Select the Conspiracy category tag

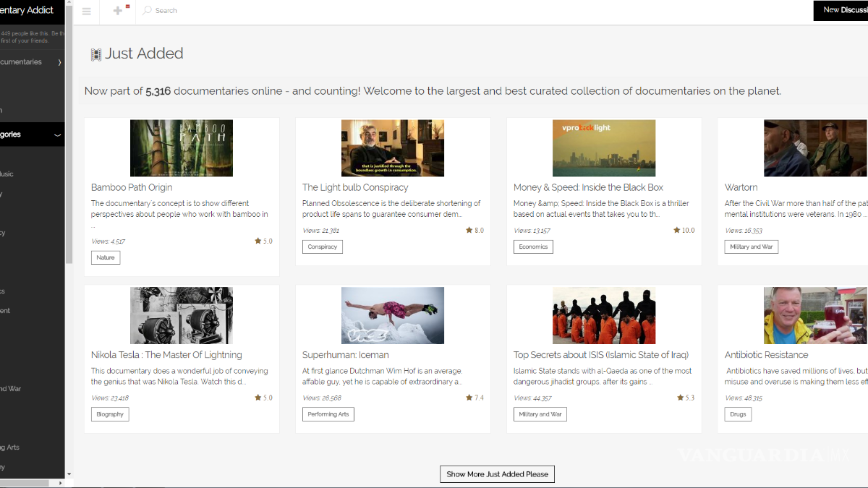(322, 247)
